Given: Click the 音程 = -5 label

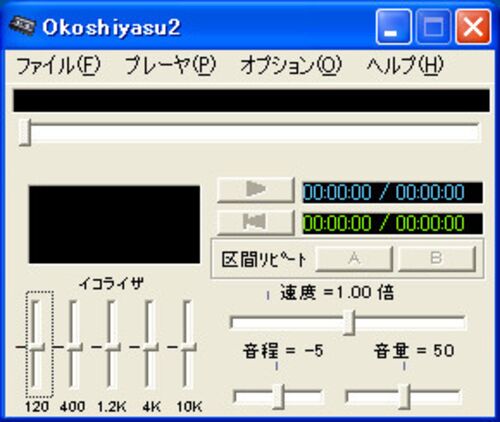Looking at the screenshot, I should coord(283,351).
